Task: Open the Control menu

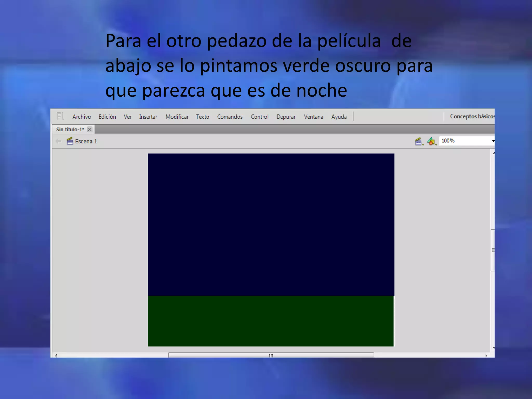Action: 260,117
